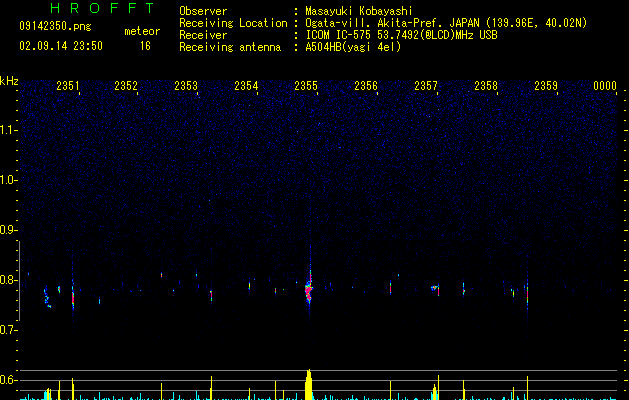Screen dimensions: 629x400
Task: Select observer name Masayuki Kobayashi
Action: (x=359, y=11)
